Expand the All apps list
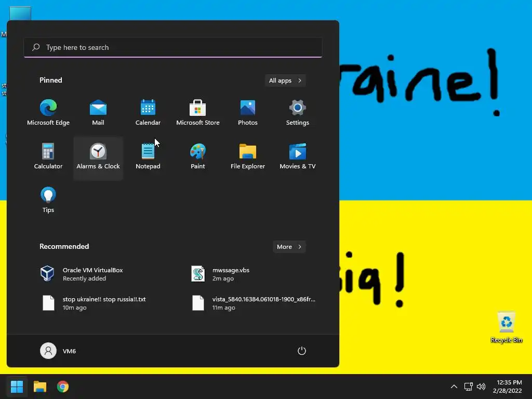The image size is (532, 399). (285, 81)
